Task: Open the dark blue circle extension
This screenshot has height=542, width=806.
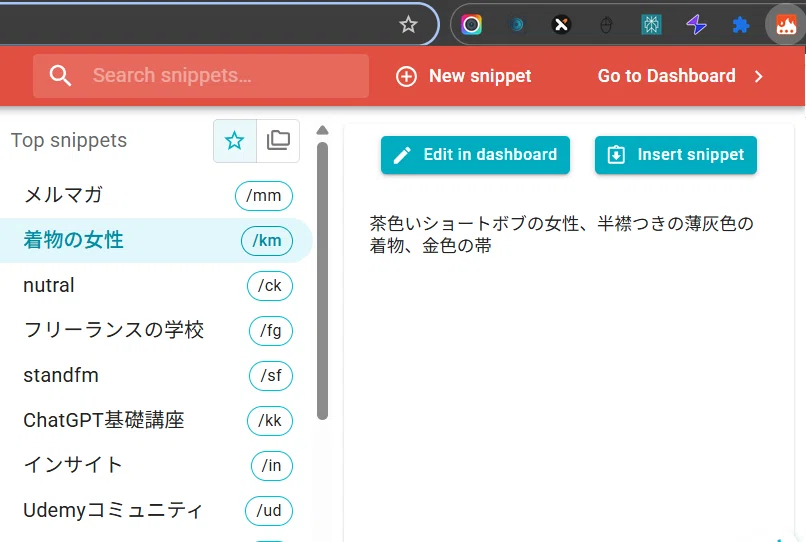Action: (517, 24)
